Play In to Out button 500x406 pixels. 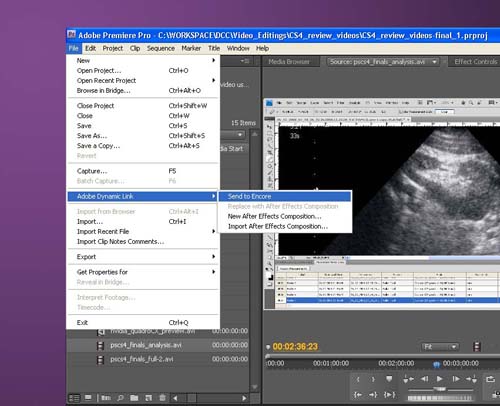(389, 395)
